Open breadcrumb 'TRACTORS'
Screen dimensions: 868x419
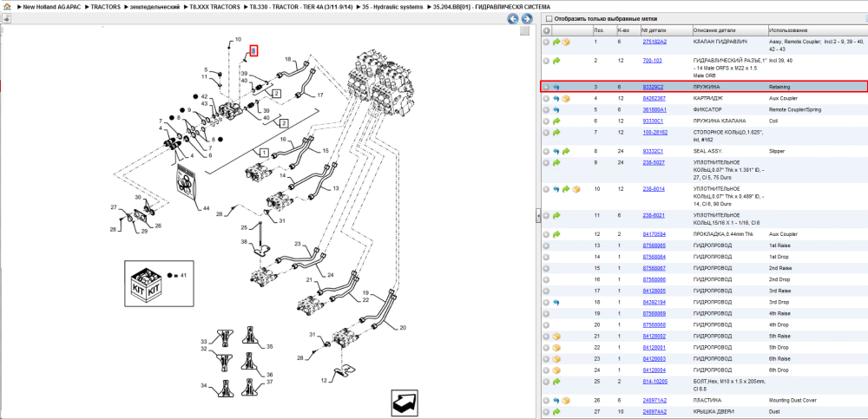coord(105,7)
